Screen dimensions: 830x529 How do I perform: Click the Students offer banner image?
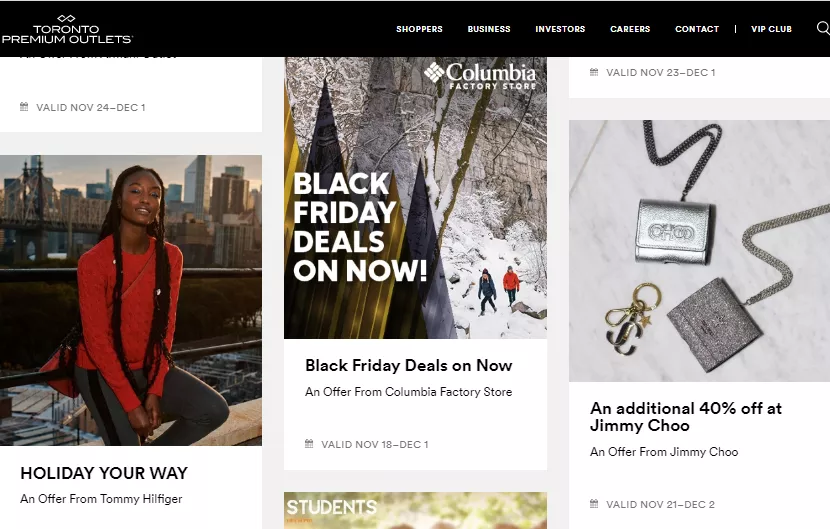pos(416,510)
